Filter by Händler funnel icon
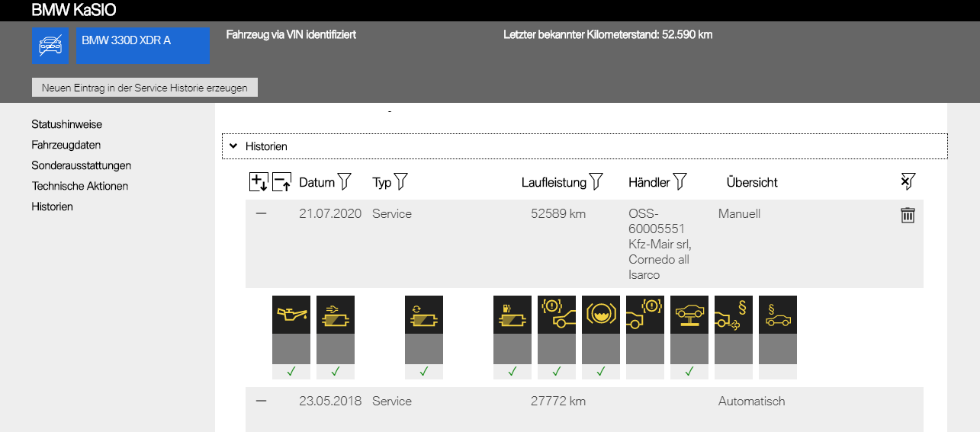Screen dimensions: 980x432 pyautogui.click(x=680, y=181)
